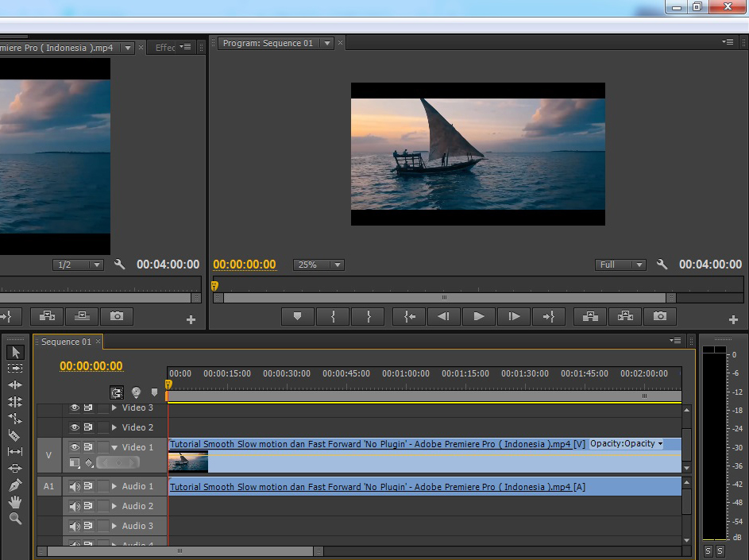749x560 pixels.
Task: Toggle the timeline Snap magnet icon
Action: (117, 392)
